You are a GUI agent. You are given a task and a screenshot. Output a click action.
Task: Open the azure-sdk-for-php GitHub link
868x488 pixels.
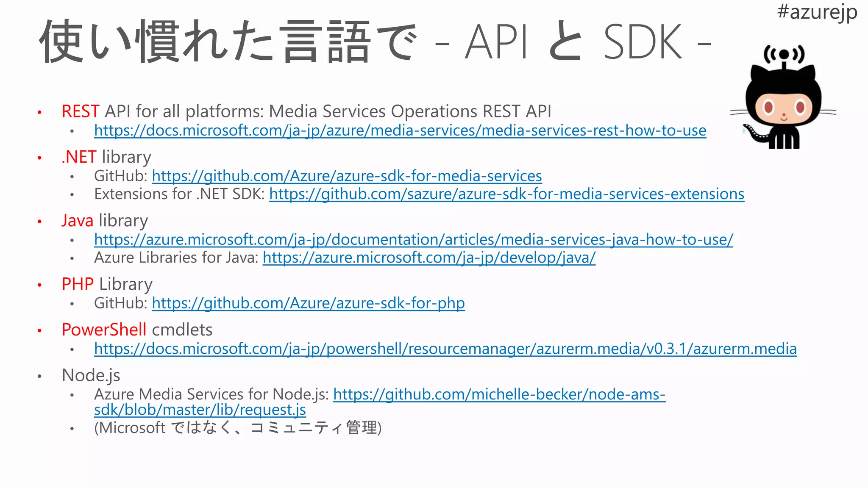click(308, 303)
